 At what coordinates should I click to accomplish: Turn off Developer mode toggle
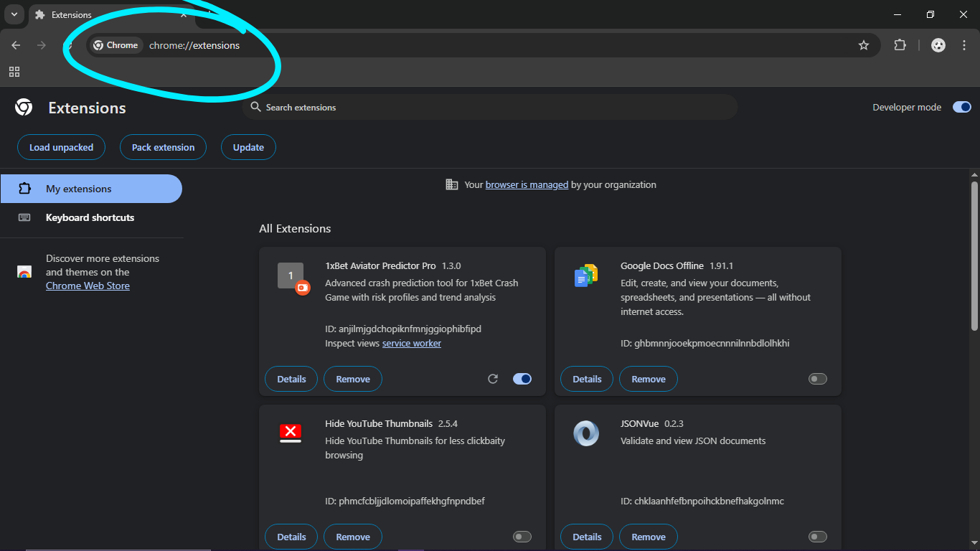point(961,107)
